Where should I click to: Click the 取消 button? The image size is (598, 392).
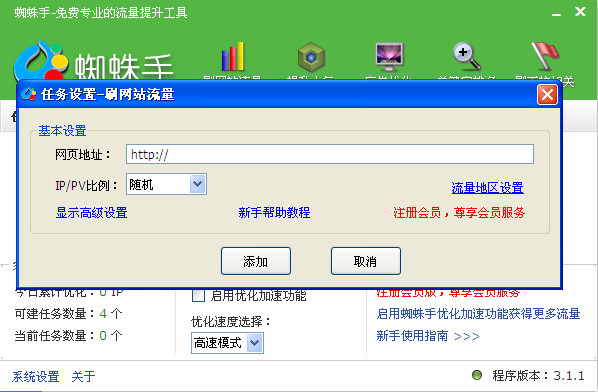click(x=366, y=261)
